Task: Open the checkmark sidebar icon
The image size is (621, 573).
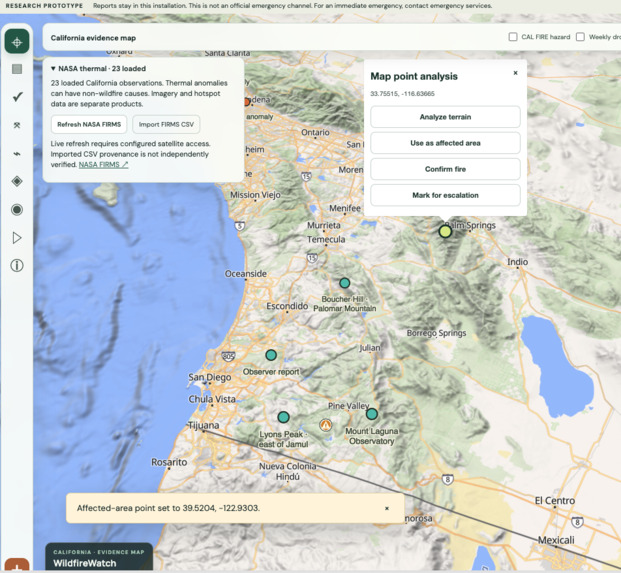Action: pyautogui.click(x=17, y=97)
